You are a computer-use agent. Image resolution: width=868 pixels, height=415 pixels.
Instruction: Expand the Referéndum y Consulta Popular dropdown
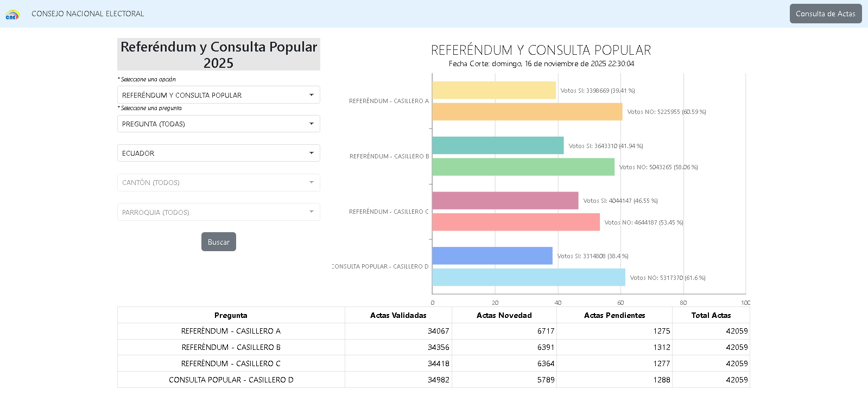pyautogui.click(x=218, y=95)
